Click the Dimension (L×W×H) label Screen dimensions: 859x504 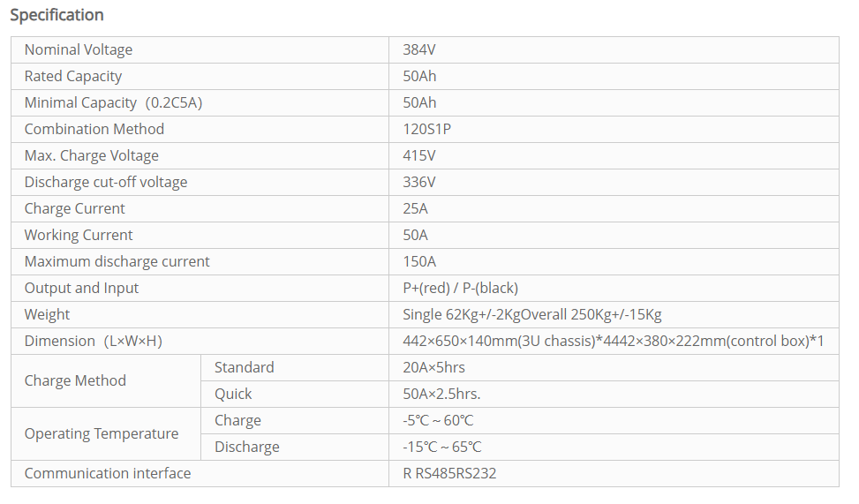pyautogui.click(x=94, y=341)
